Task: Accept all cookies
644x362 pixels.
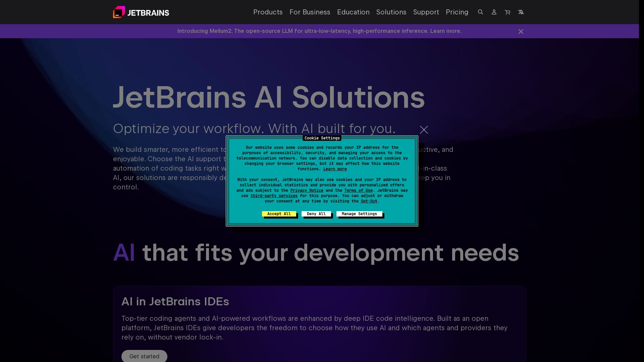Action: (279, 214)
